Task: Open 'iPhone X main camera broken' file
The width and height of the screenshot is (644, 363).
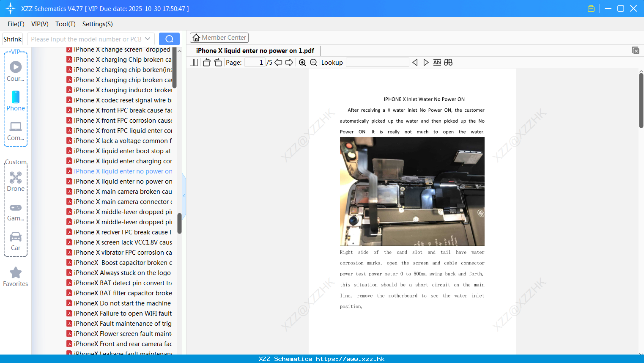Action: point(119,192)
